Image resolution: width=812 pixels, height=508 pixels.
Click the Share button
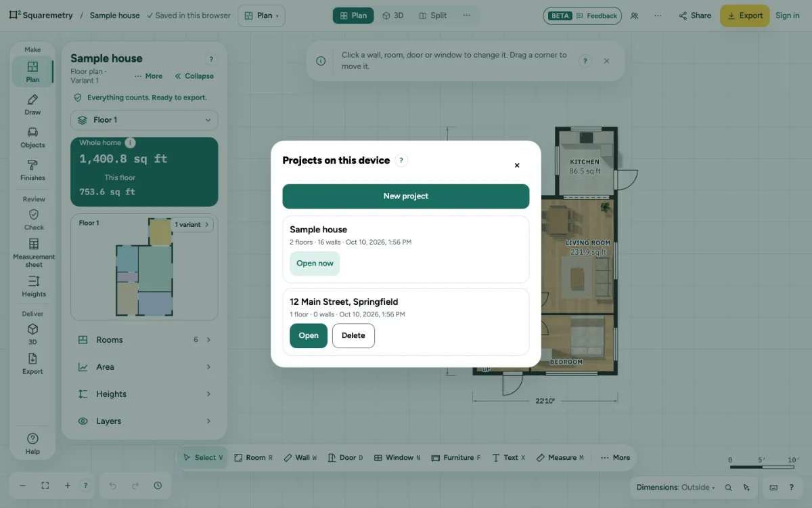tap(695, 16)
